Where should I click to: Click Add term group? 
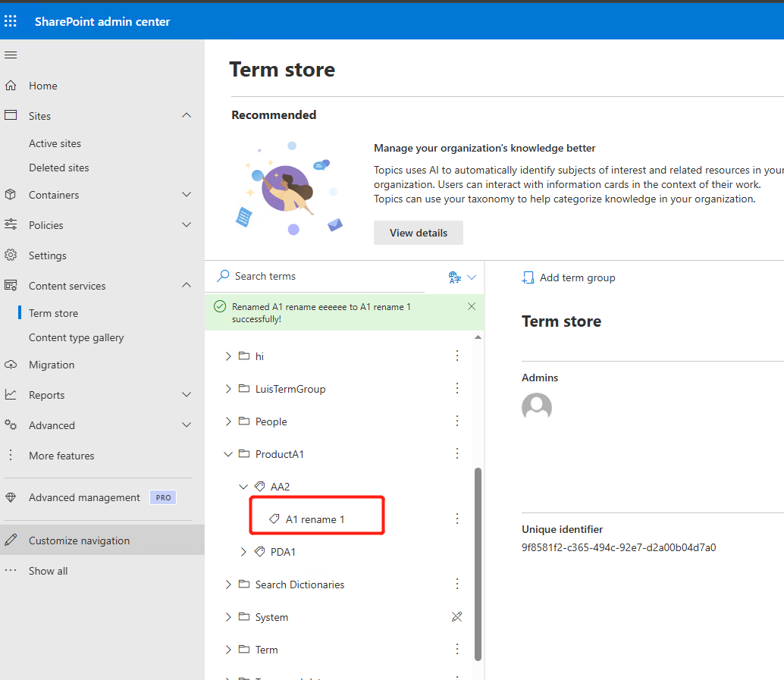[569, 277]
